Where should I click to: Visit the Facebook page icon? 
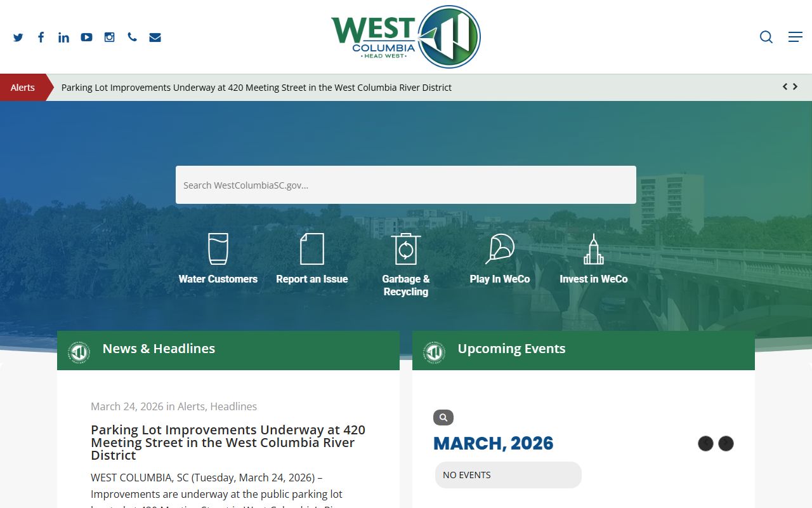pyautogui.click(x=41, y=37)
